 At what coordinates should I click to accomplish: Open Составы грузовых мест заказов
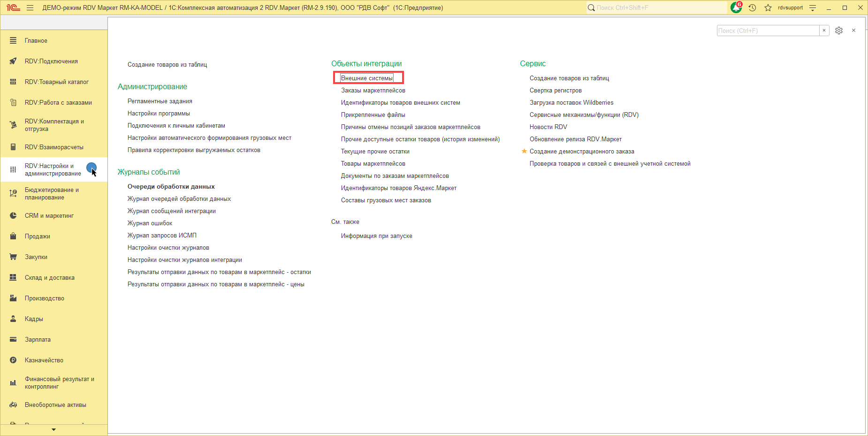[386, 200]
